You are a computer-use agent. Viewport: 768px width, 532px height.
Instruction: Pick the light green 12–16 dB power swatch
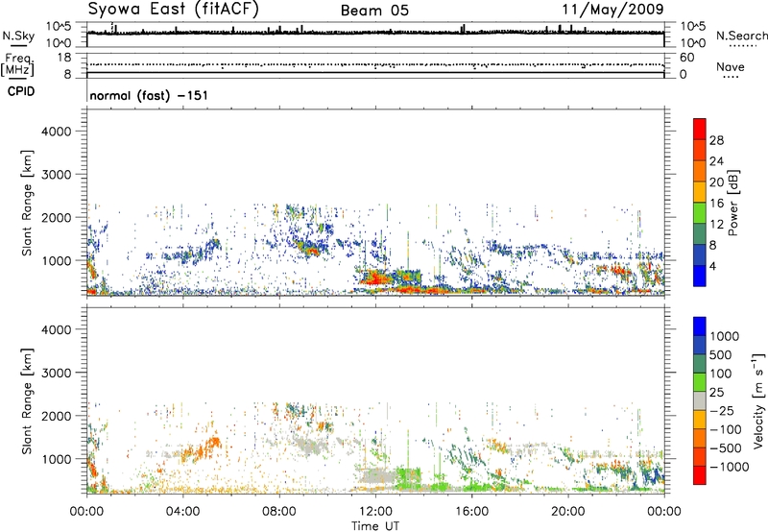pos(700,213)
